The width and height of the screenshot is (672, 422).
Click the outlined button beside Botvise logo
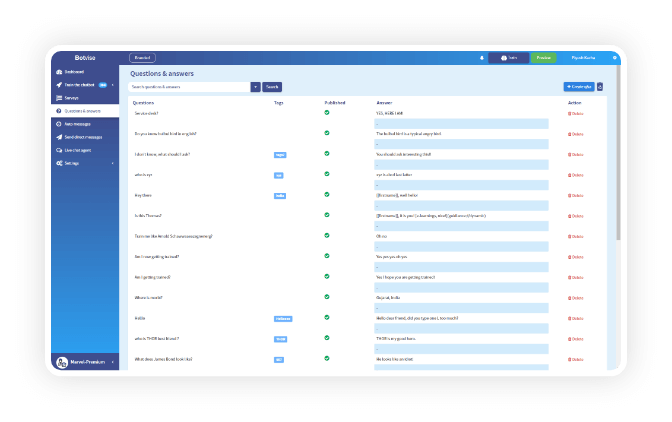142,58
